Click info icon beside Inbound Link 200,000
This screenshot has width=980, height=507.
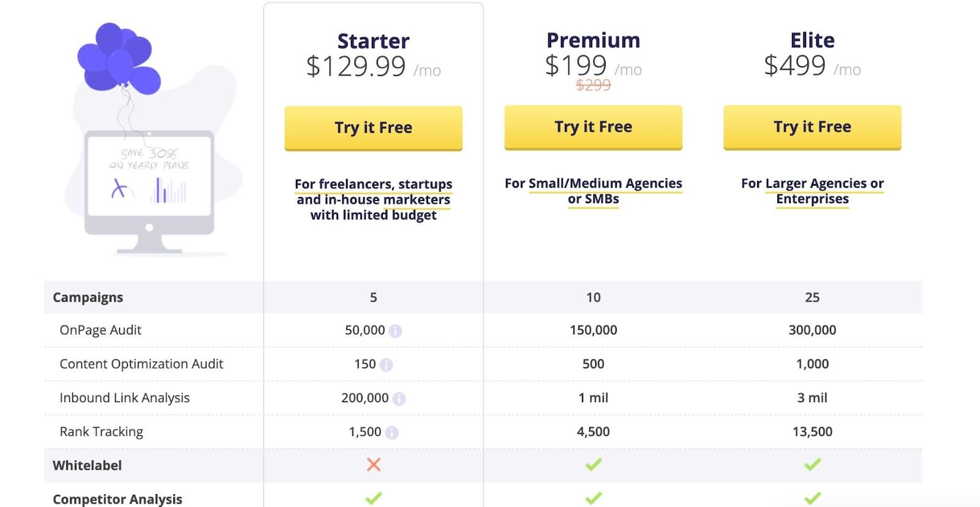click(399, 398)
